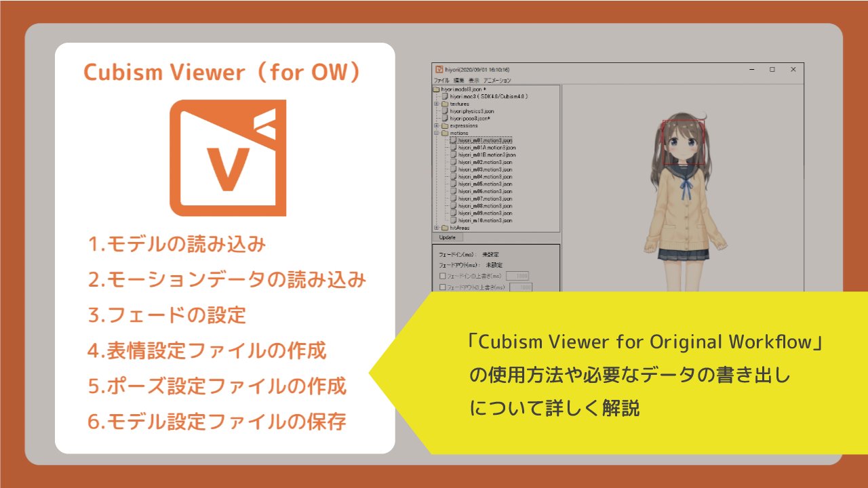Click the red hit area box on the head
Image resolution: width=868 pixels, height=488 pixels.
pos(684,143)
